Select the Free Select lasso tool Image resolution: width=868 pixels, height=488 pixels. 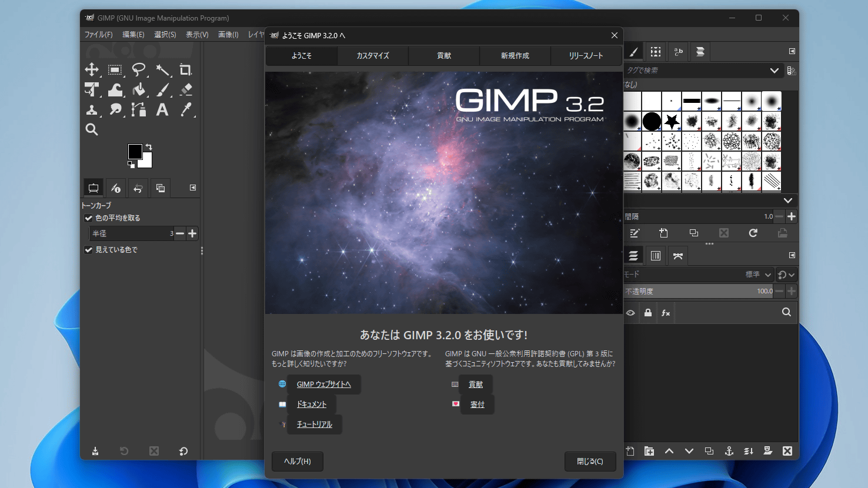pos(139,70)
